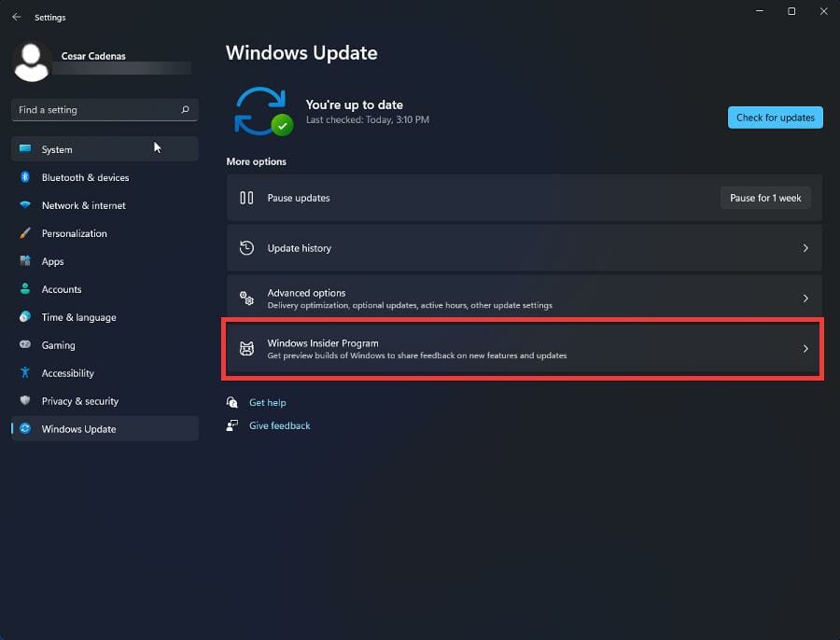Select Privacy & security in sidebar

[x=105, y=400]
